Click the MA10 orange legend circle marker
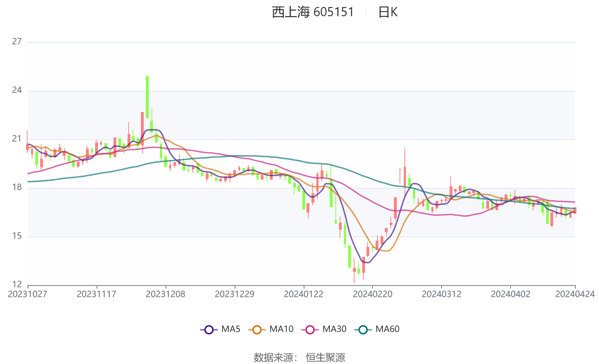Image resolution: width=599 pixels, height=364 pixels. [x=257, y=330]
